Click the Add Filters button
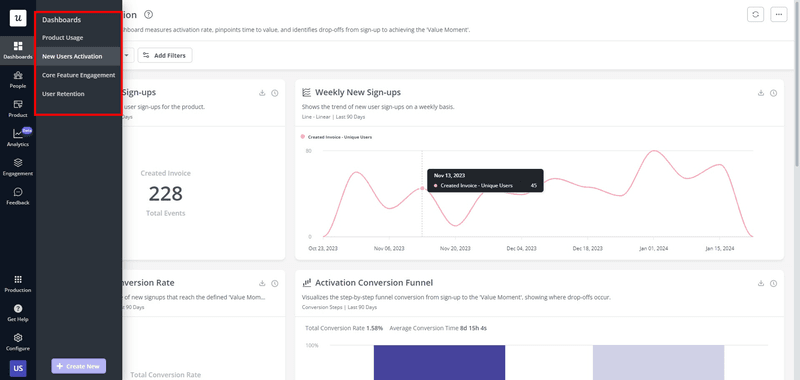The width and height of the screenshot is (800, 380). pyautogui.click(x=165, y=55)
